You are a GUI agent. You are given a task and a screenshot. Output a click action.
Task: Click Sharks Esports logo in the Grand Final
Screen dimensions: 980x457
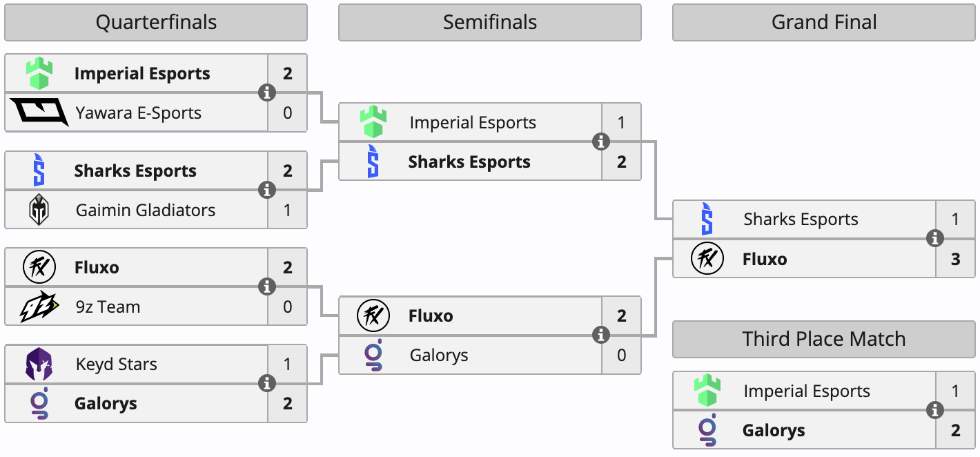click(x=707, y=220)
